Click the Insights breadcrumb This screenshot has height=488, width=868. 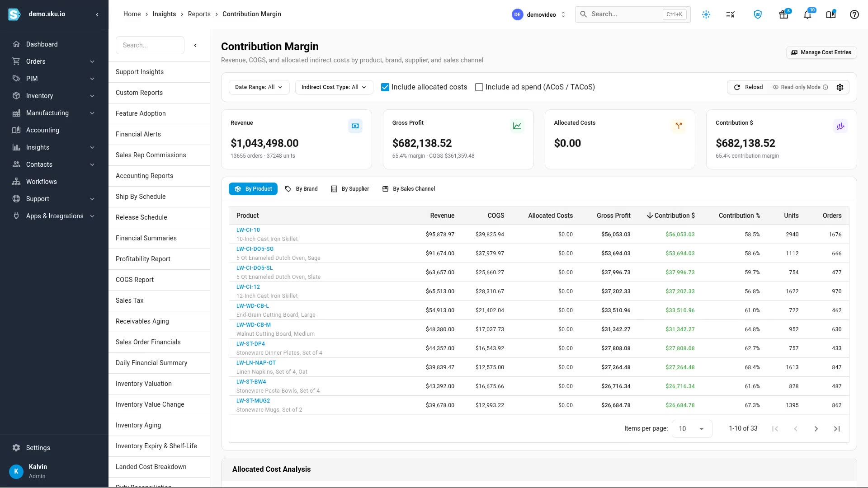(164, 14)
